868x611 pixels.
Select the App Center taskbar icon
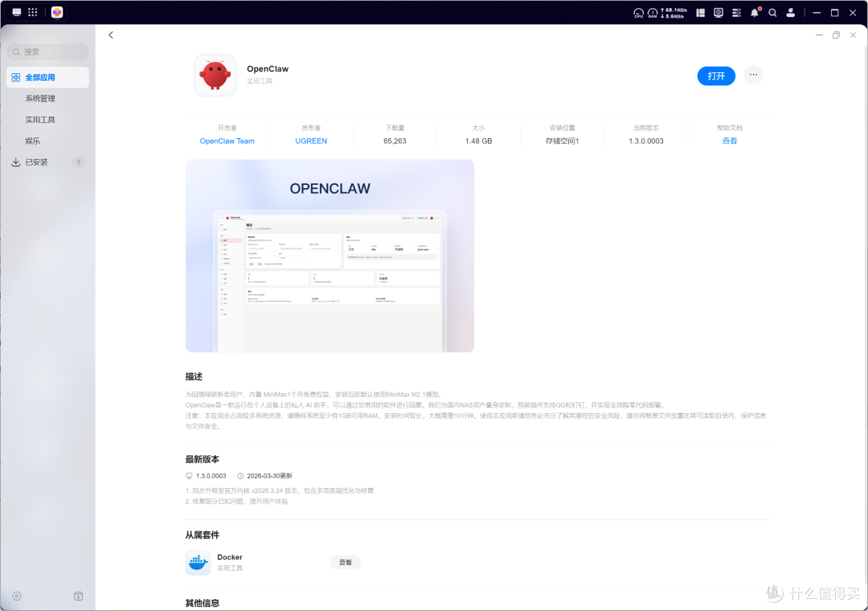tap(57, 12)
